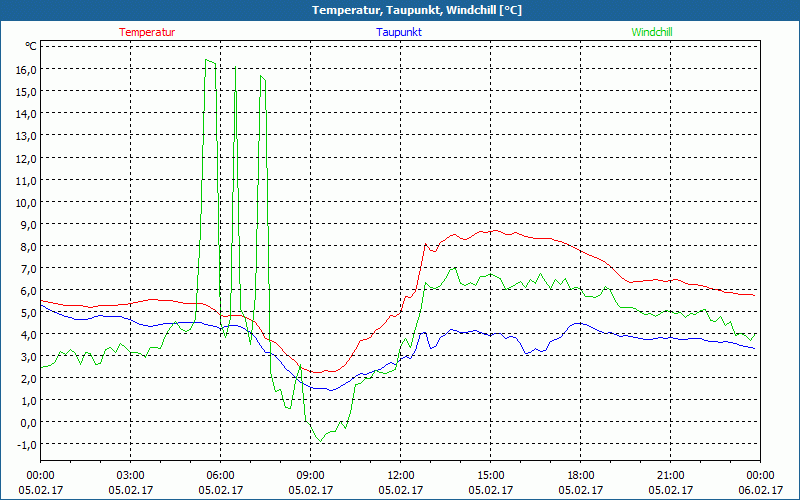The width and height of the screenshot is (800, 500).
Task: Click the 03:00 time axis label
Action: click(130, 476)
